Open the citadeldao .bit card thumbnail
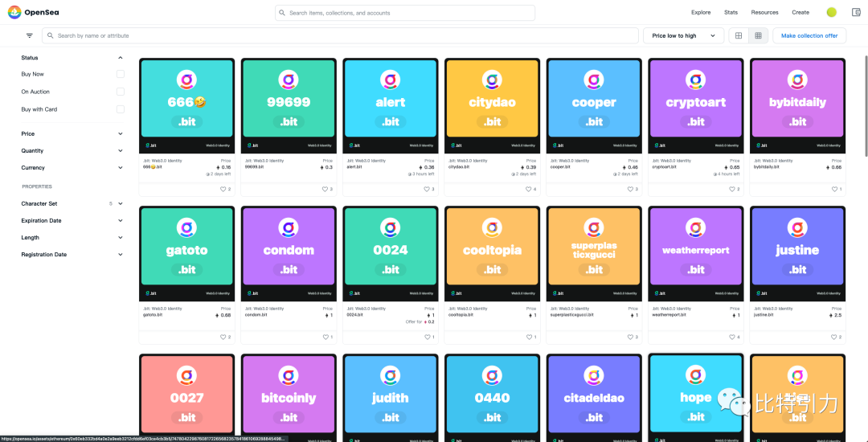Image resolution: width=868 pixels, height=442 pixels. [x=594, y=398]
